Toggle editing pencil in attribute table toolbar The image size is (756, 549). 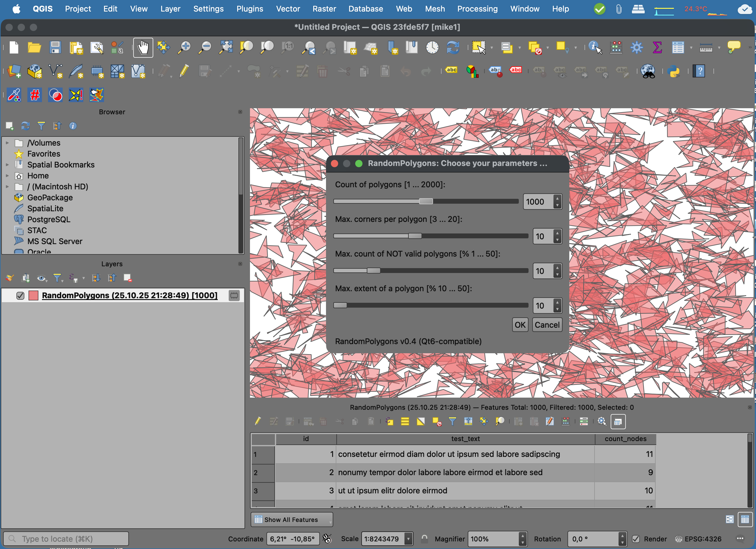[258, 421]
